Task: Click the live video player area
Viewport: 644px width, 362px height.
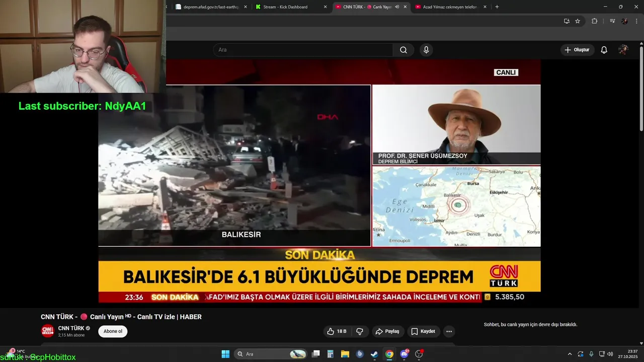Action: [x=319, y=181]
